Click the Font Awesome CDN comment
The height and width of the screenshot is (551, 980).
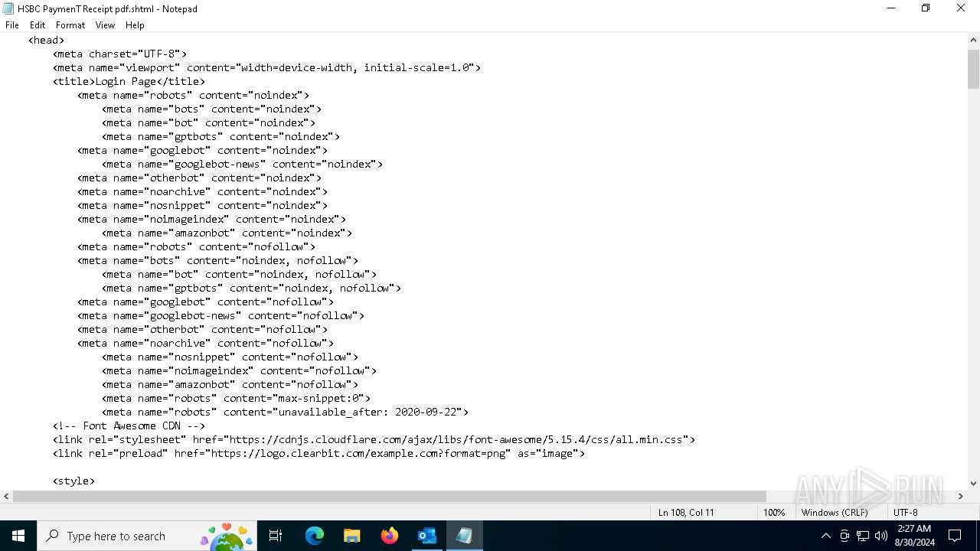click(129, 426)
